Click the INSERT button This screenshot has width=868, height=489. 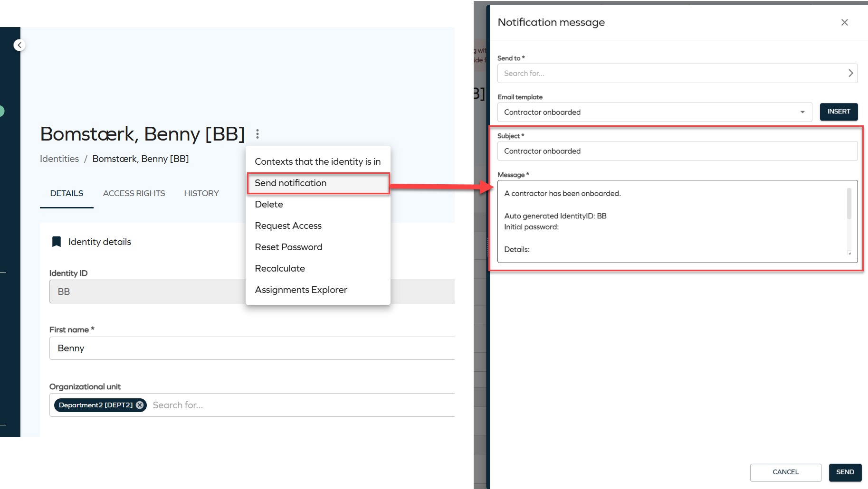point(839,112)
